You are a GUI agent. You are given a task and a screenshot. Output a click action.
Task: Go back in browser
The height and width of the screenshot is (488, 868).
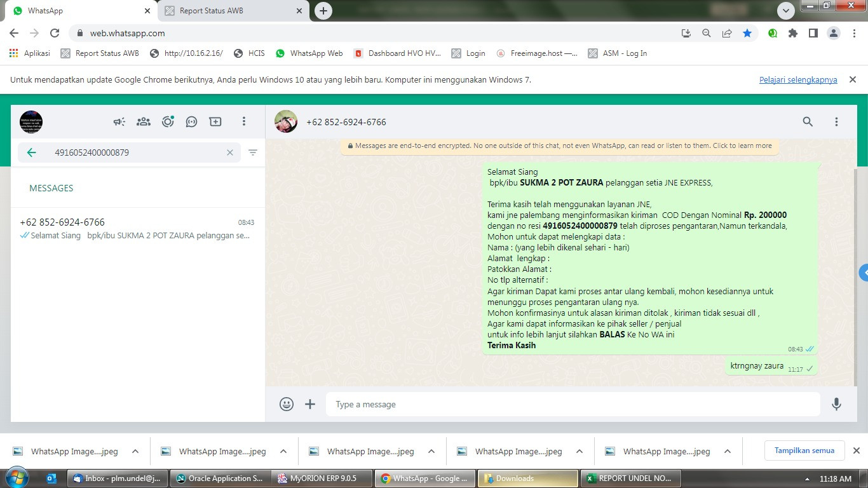[x=14, y=33]
